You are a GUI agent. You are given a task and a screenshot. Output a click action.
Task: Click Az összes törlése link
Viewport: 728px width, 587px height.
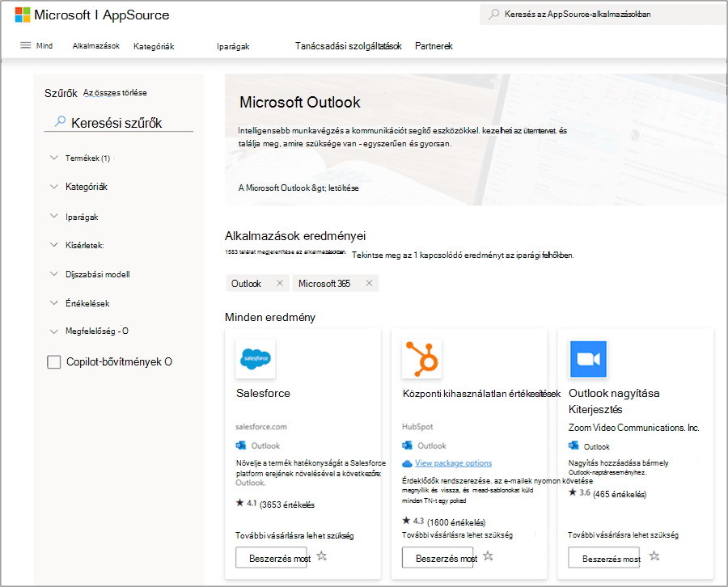tap(115, 92)
